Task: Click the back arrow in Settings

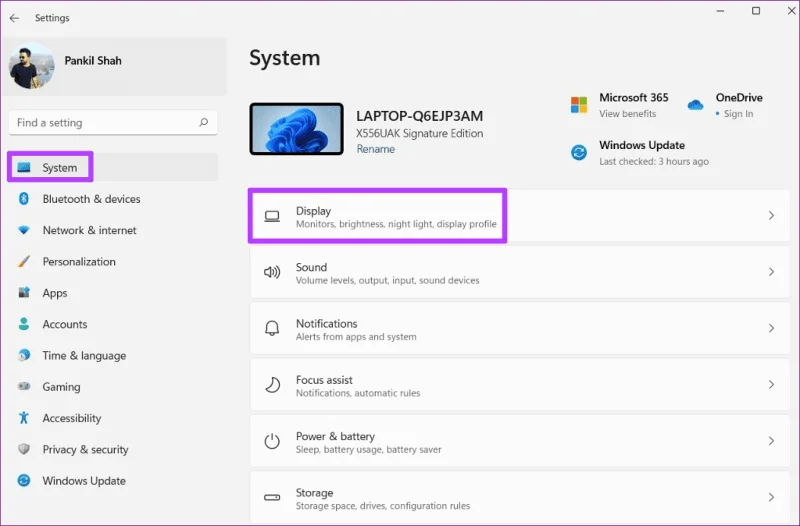Action: [x=14, y=18]
